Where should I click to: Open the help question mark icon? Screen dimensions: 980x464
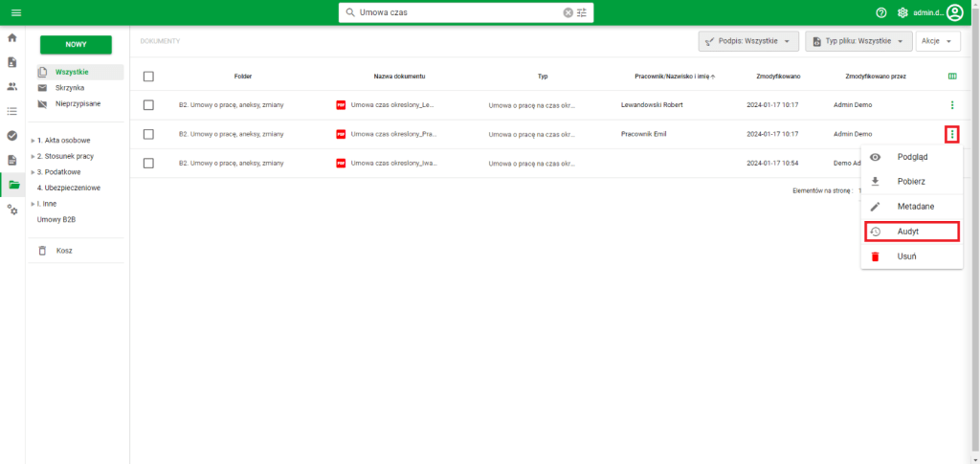(x=881, y=12)
